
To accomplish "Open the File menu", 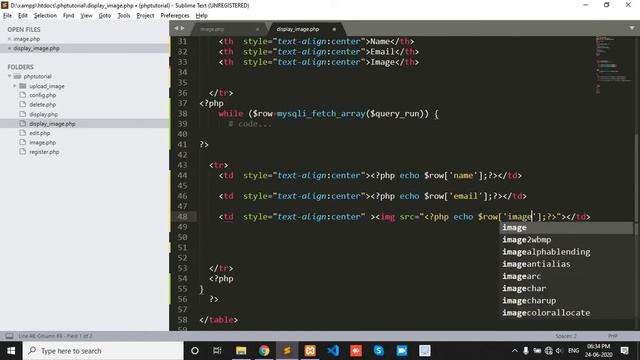I will [x=7, y=16].
